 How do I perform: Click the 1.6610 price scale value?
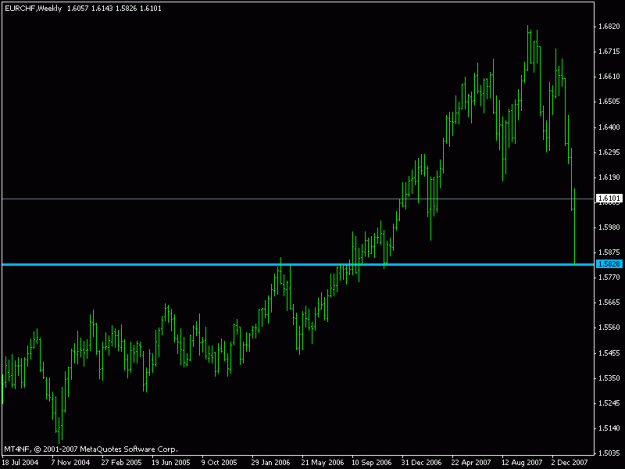tap(609, 77)
